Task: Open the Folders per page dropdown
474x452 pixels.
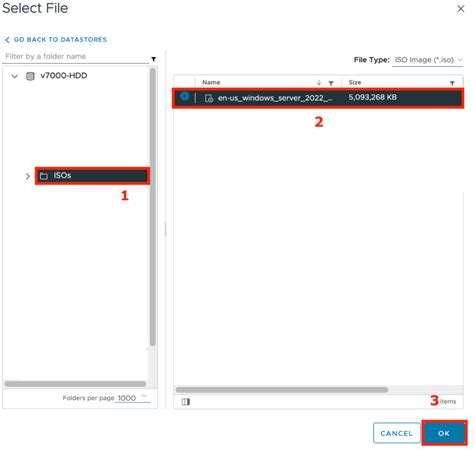Action: (132, 398)
